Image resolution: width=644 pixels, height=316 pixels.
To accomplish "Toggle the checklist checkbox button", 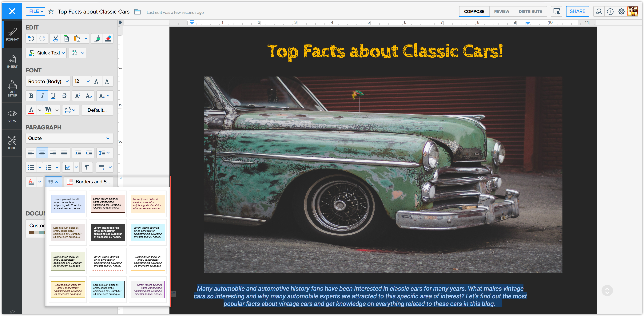I will point(68,167).
